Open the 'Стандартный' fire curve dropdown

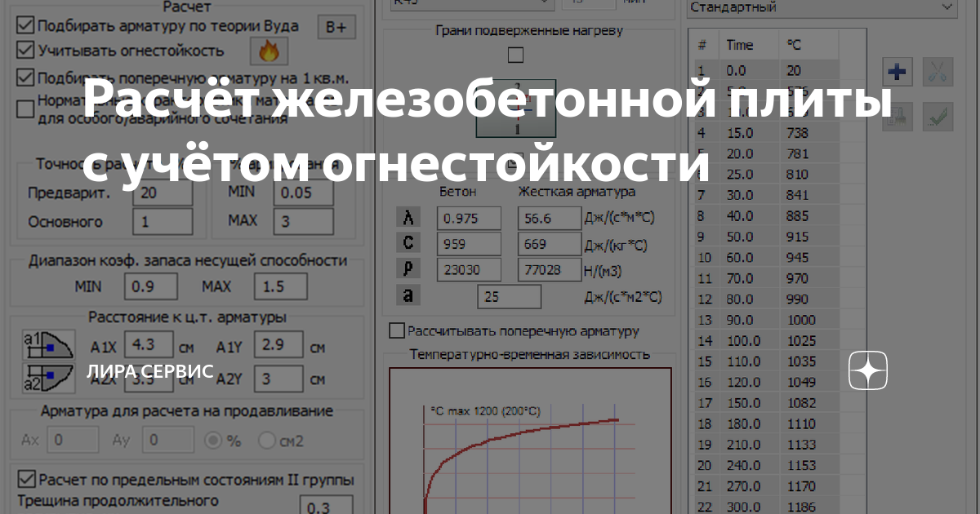[821, 7]
